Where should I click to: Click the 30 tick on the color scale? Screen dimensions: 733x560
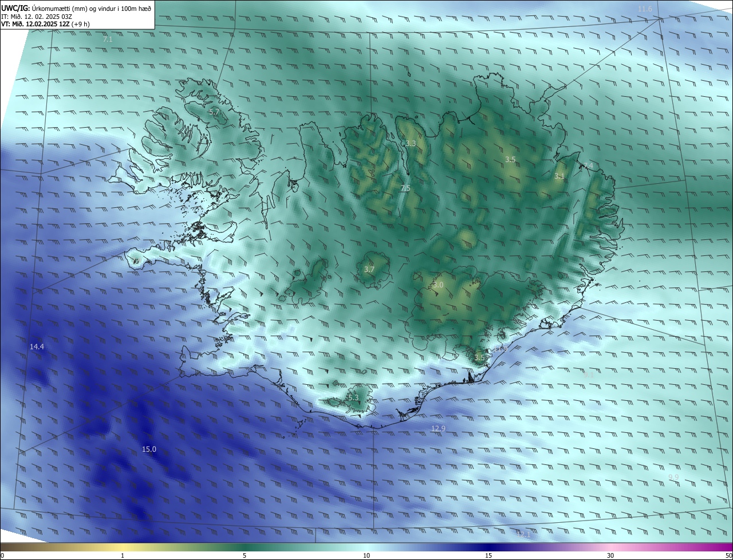(610, 555)
